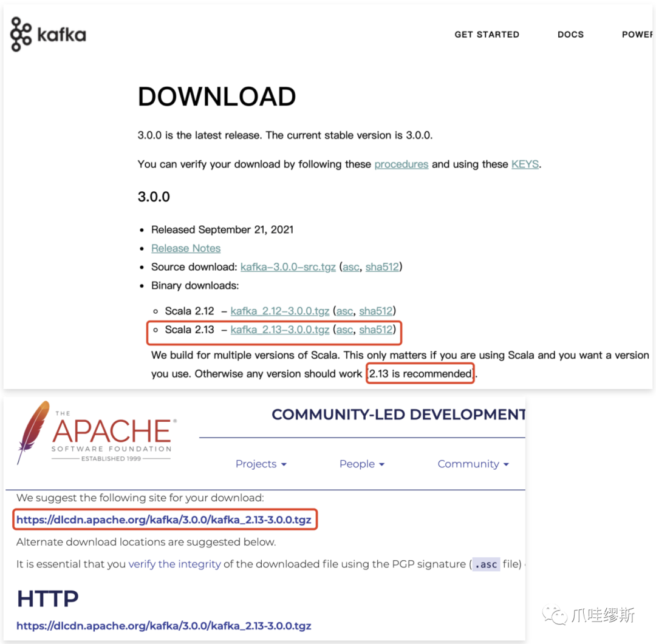Open the procedures verification link
This screenshot has width=656, height=644.
(x=401, y=164)
